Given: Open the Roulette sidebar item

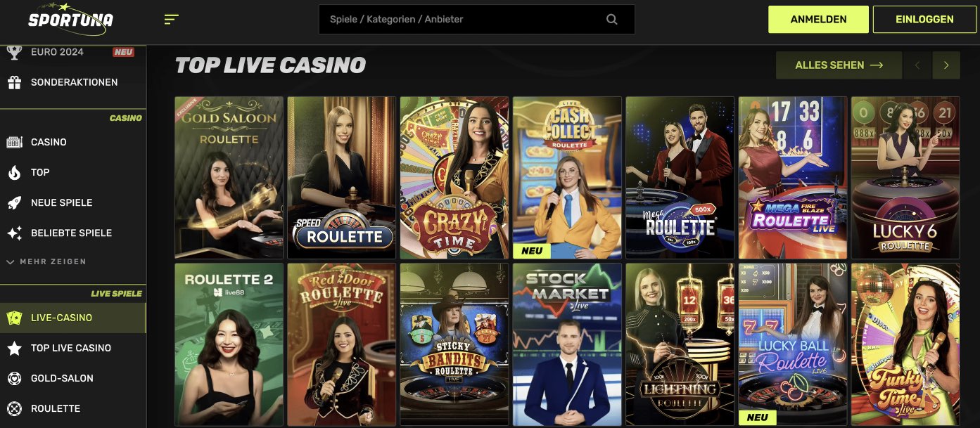Looking at the screenshot, I should click(x=73, y=408).
